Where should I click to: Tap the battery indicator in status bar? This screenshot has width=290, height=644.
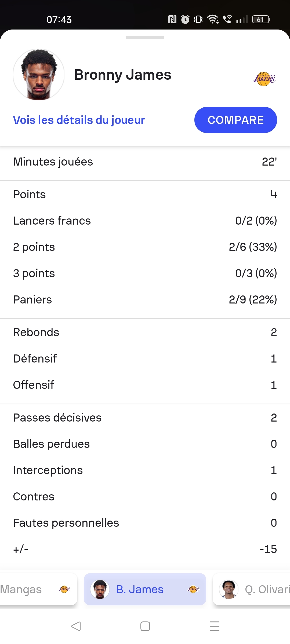coord(260,19)
